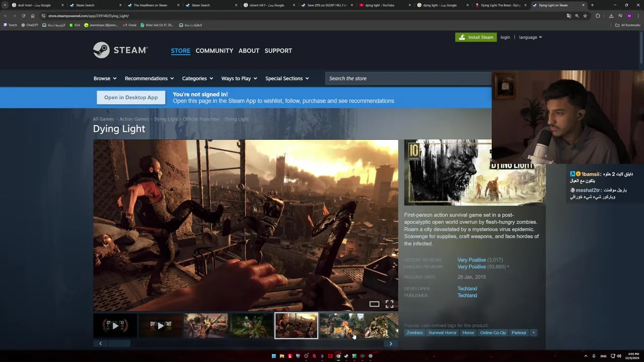This screenshot has width=644, height=362.
Task: Select the Parkour tag
Action: [x=519, y=333]
